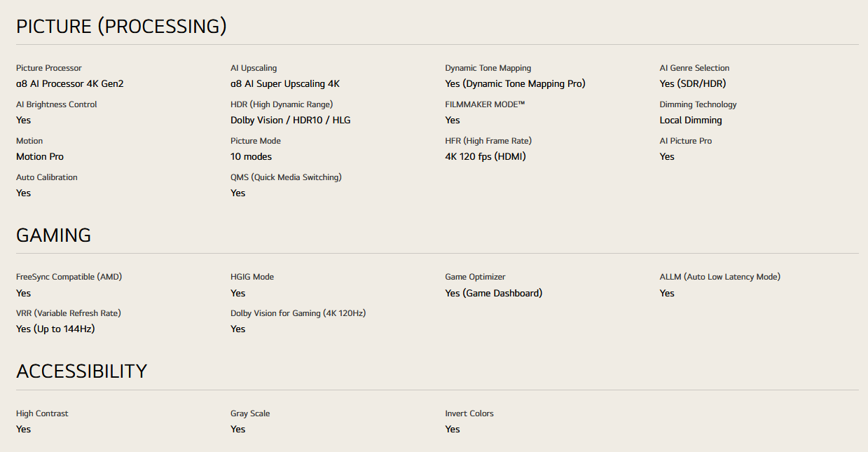Click the PICTURE (PROCESSING) section heading
Viewport: 868px width, 452px height.
pos(121,27)
